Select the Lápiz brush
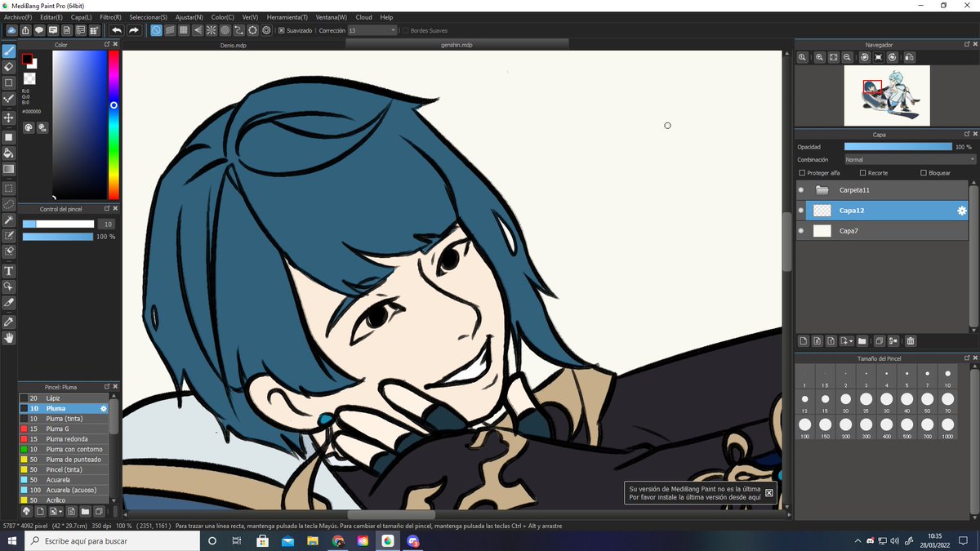 (x=65, y=398)
